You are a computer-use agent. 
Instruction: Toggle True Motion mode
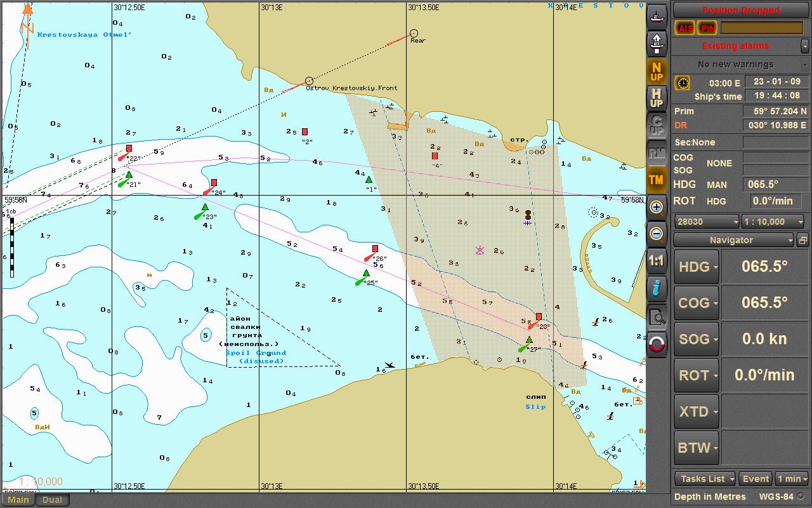point(657,180)
